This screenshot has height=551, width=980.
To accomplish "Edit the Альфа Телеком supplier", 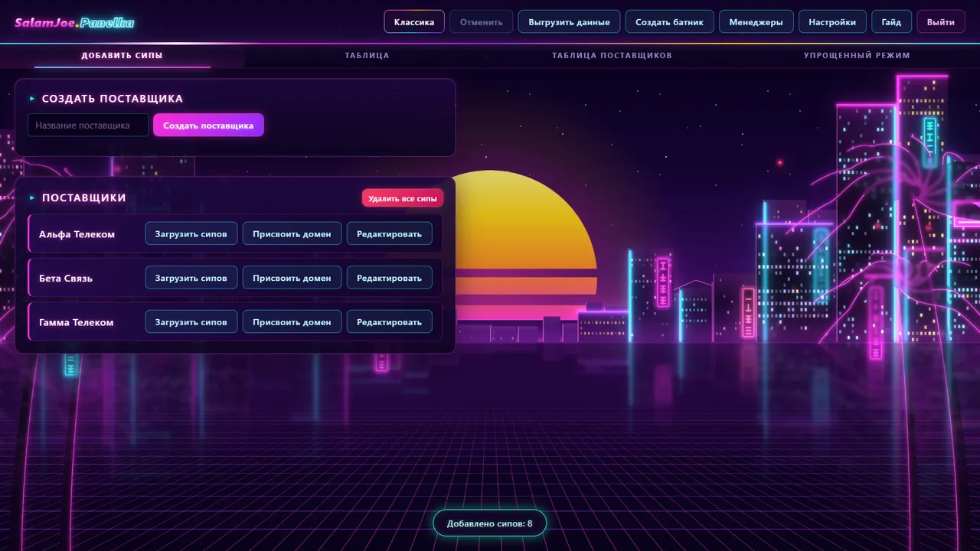I will pyautogui.click(x=389, y=233).
